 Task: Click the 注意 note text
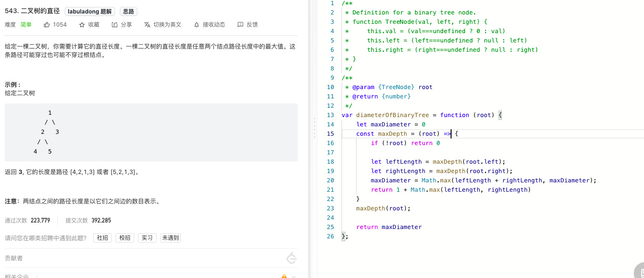click(83, 202)
